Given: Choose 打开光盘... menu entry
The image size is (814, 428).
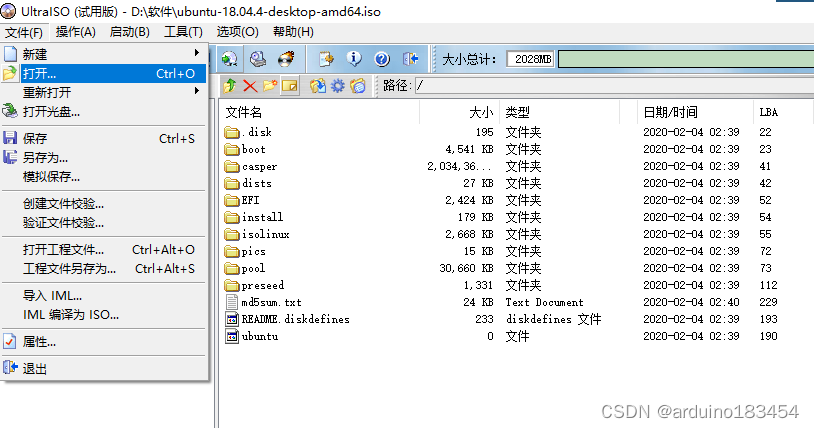Looking at the screenshot, I should [x=104, y=112].
